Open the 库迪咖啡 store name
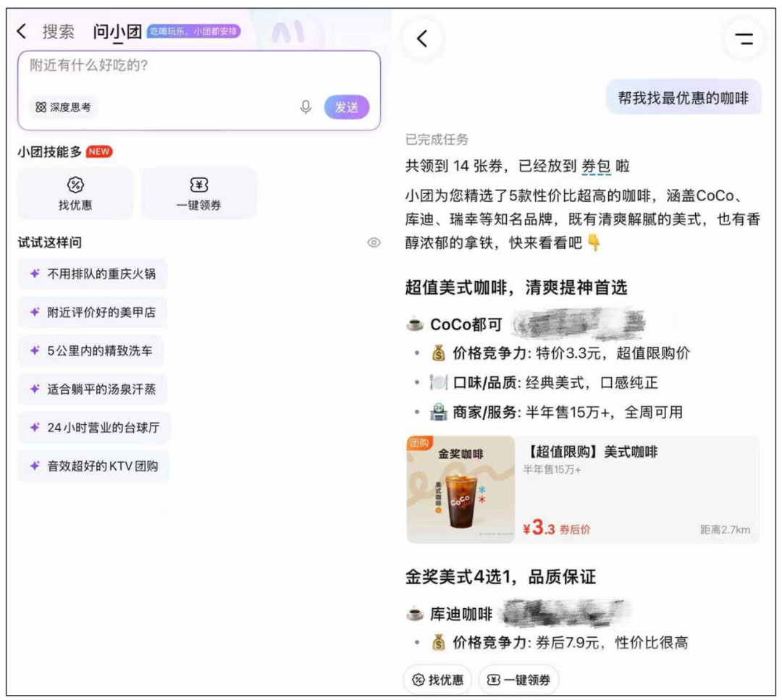Image resolution: width=782 pixels, height=700 pixels. [x=461, y=614]
